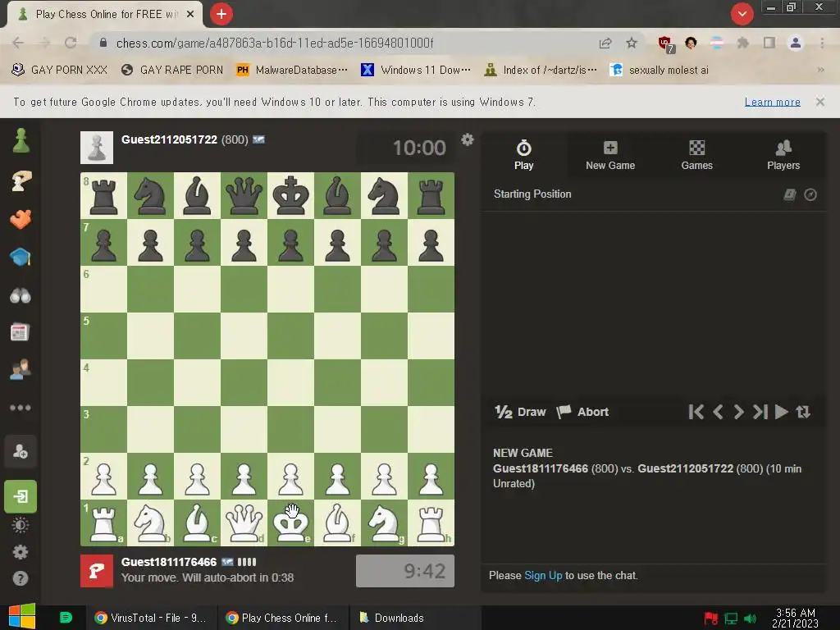
Task: Go to the previous move
Action: [719, 412]
